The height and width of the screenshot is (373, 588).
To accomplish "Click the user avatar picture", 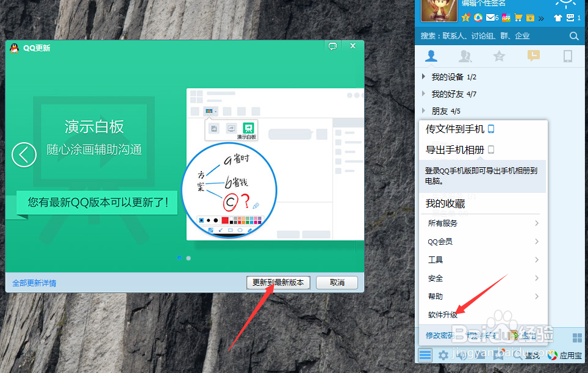I will click(x=439, y=10).
